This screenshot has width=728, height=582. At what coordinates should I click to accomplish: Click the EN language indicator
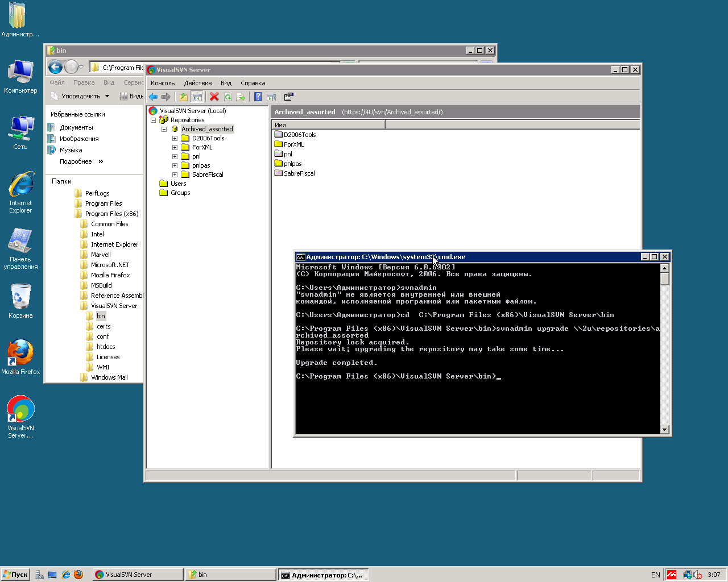point(656,575)
